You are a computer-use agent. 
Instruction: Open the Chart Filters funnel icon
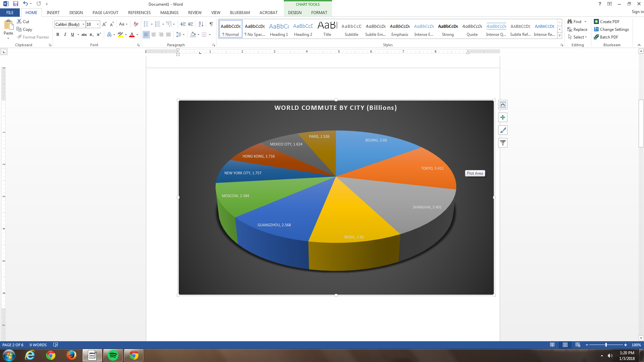pos(502,143)
